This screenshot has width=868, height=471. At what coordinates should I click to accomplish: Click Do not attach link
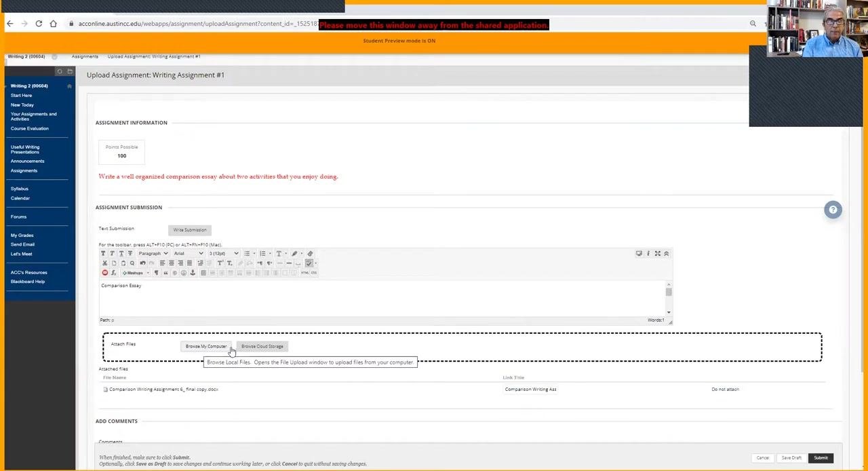[x=725, y=390]
